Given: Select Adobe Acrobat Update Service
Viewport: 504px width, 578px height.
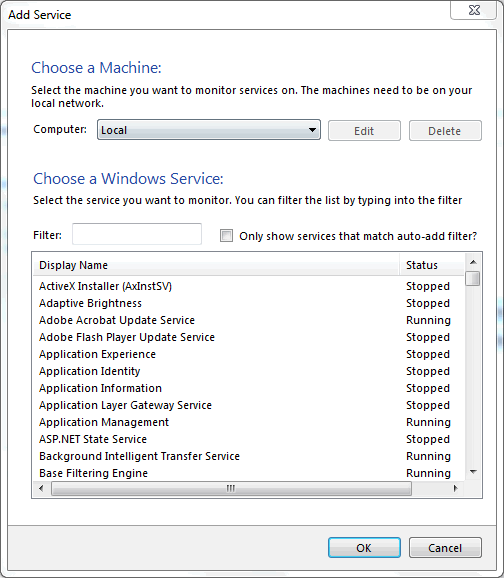Looking at the screenshot, I should [x=248, y=320].
